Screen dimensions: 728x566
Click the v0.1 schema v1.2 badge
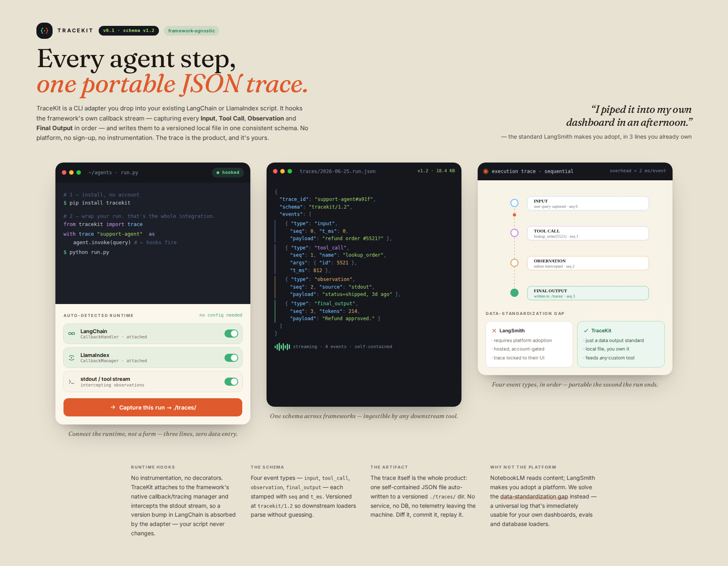pos(129,31)
